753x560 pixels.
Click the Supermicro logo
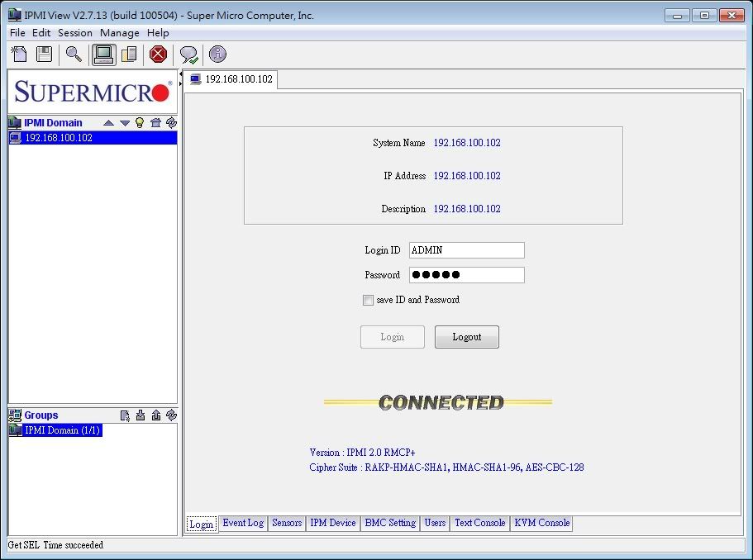pyautogui.click(x=93, y=91)
